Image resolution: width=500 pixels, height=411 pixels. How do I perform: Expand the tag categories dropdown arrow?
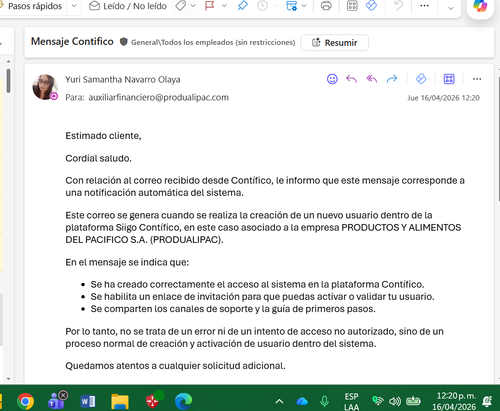[x=193, y=6]
